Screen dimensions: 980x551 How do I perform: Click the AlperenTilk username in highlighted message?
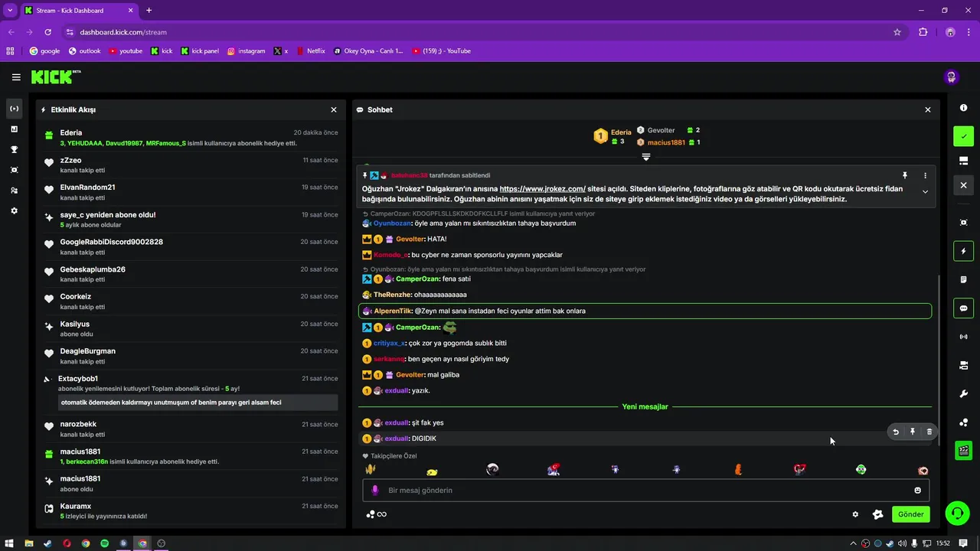coord(393,311)
